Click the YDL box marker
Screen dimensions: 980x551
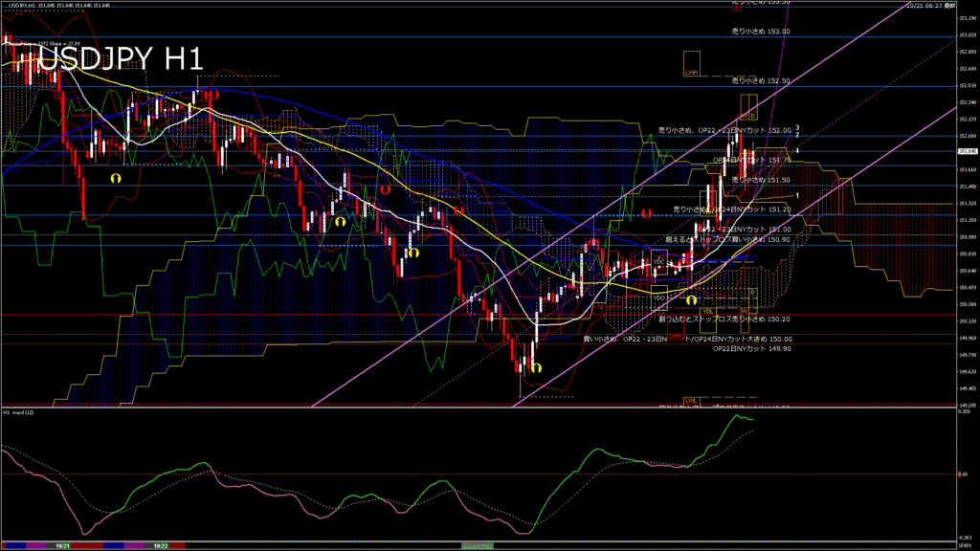(707, 311)
